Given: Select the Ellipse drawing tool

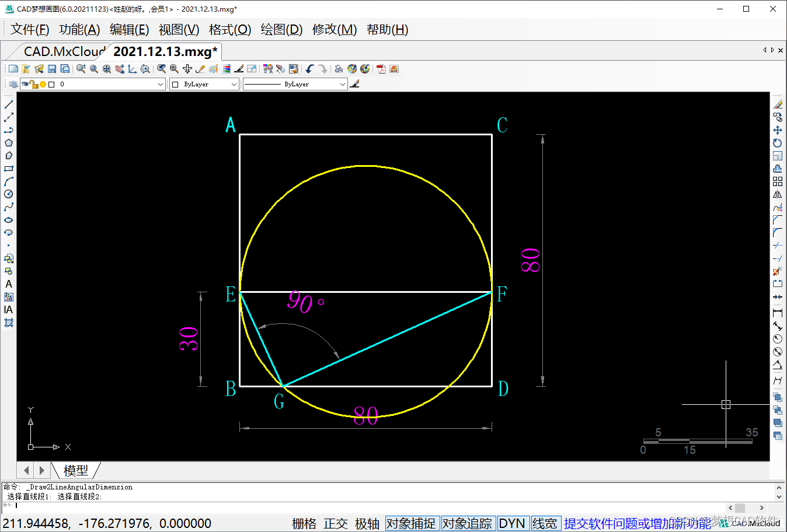Looking at the screenshot, I should click(x=9, y=220).
